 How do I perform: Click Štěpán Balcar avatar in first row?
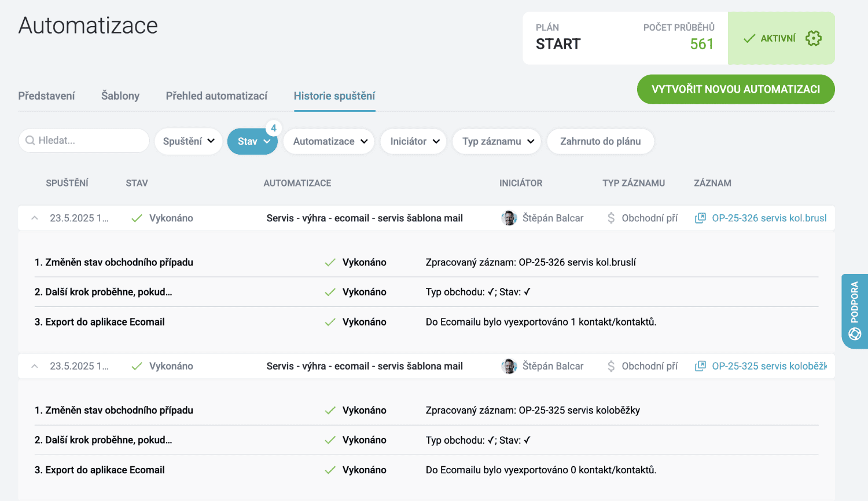(x=509, y=218)
